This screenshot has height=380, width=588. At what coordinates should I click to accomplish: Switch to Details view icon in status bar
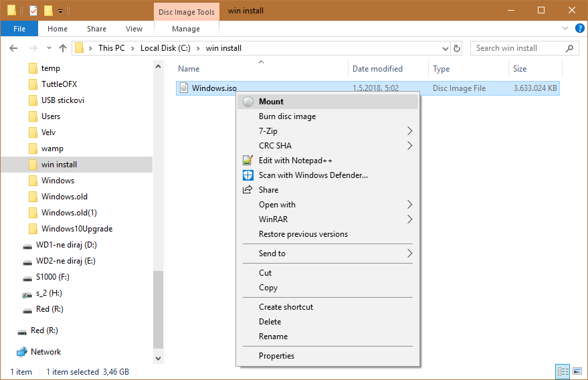(563, 371)
